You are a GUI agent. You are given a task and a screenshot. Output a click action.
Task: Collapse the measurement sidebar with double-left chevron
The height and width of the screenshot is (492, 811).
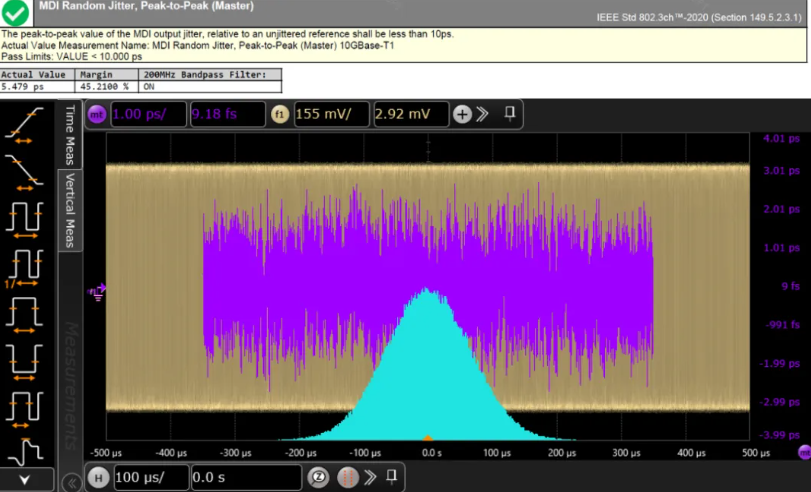point(72,483)
